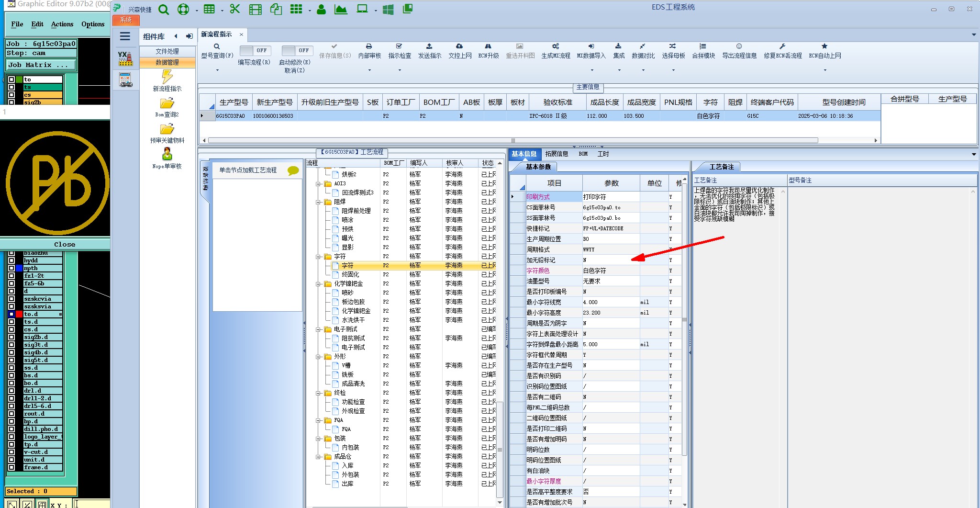This screenshot has height=508, width=980.
Task: Open the File menu in Graphic Editor
Action: pyautogui.click(x=17, y=24)
